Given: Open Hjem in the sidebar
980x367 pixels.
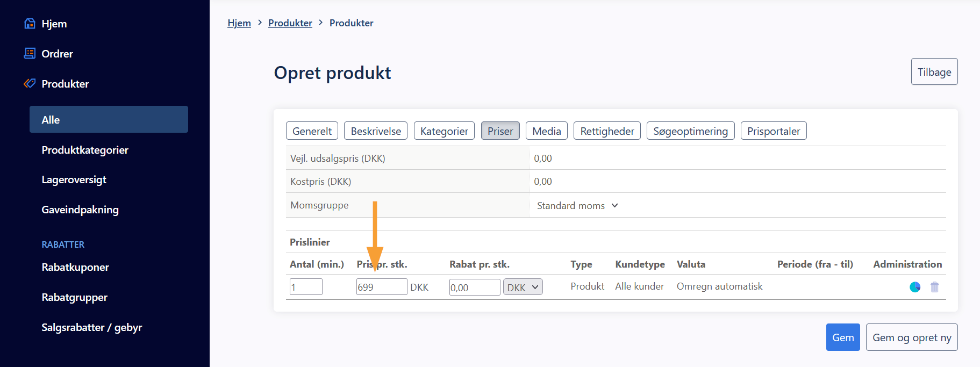Looking at the screenshot, I should tap(54, 24).
